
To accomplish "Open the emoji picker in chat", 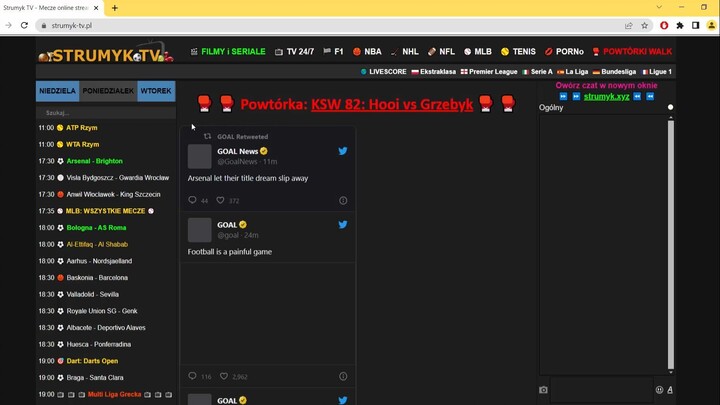I will click(659, 390).
